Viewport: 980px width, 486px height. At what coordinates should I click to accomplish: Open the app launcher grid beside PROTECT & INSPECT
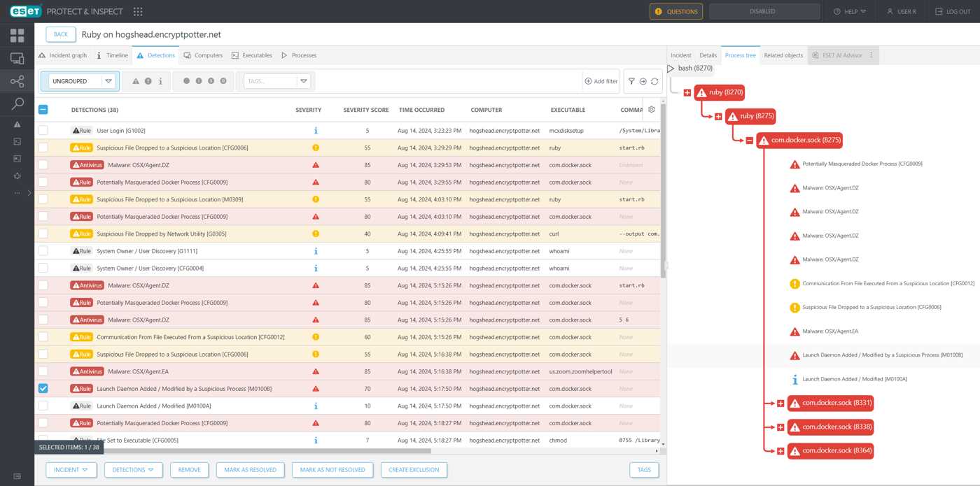click(138, 11)
